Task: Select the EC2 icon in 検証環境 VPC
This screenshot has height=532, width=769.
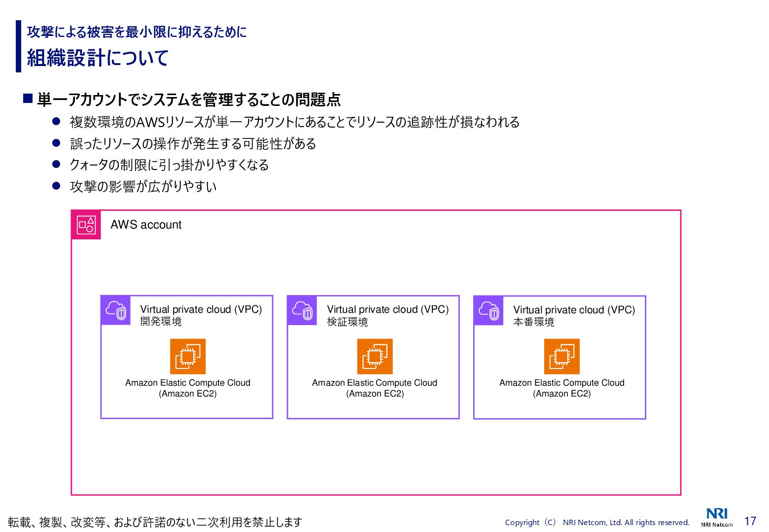Action: tap(375, 357)
